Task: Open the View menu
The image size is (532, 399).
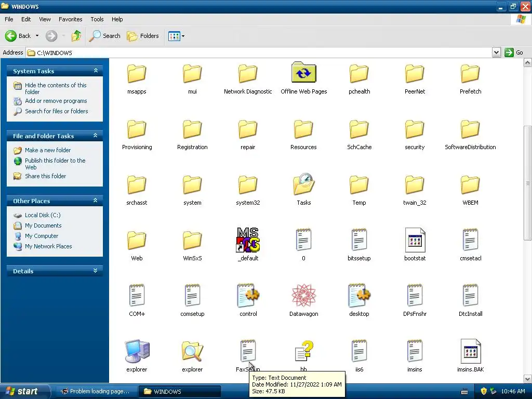Action: [x=45, y=19]
